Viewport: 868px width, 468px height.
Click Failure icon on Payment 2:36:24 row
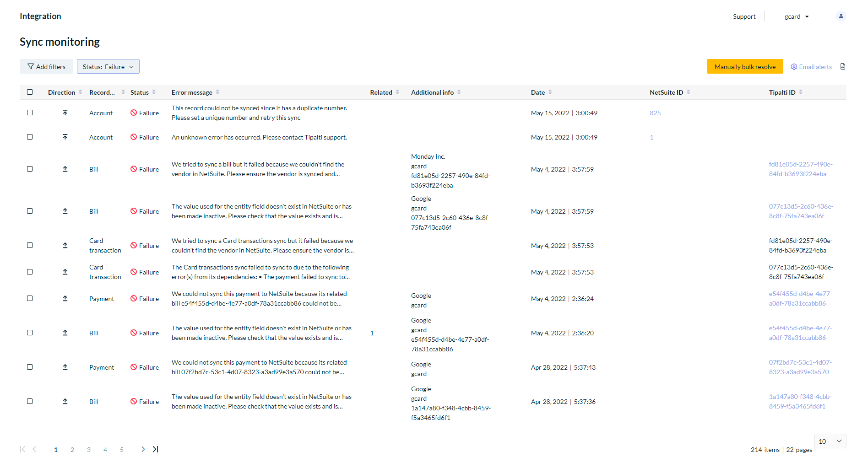134,298
